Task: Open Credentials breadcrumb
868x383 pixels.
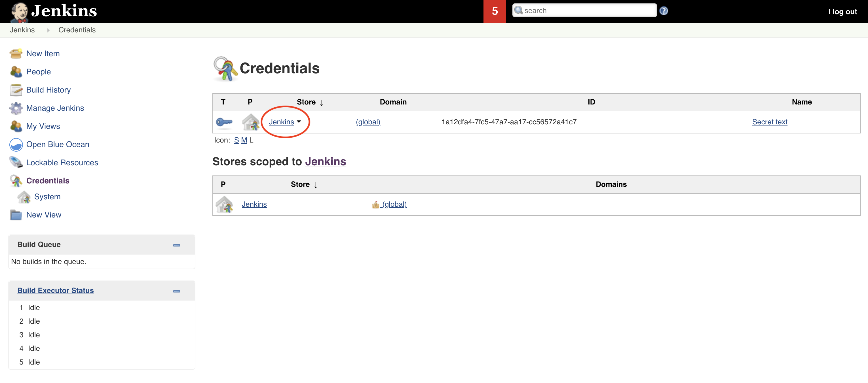Action: click(77, 30)
